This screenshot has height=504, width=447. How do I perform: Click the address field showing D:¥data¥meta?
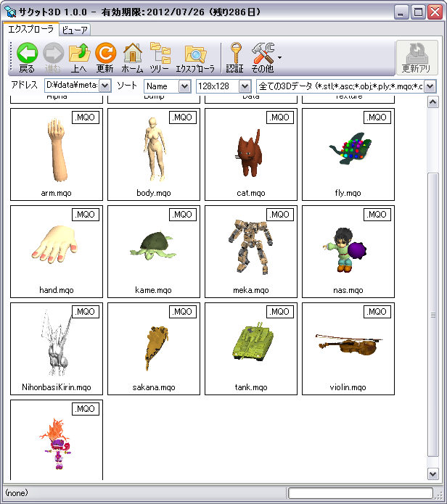(72, 85)
